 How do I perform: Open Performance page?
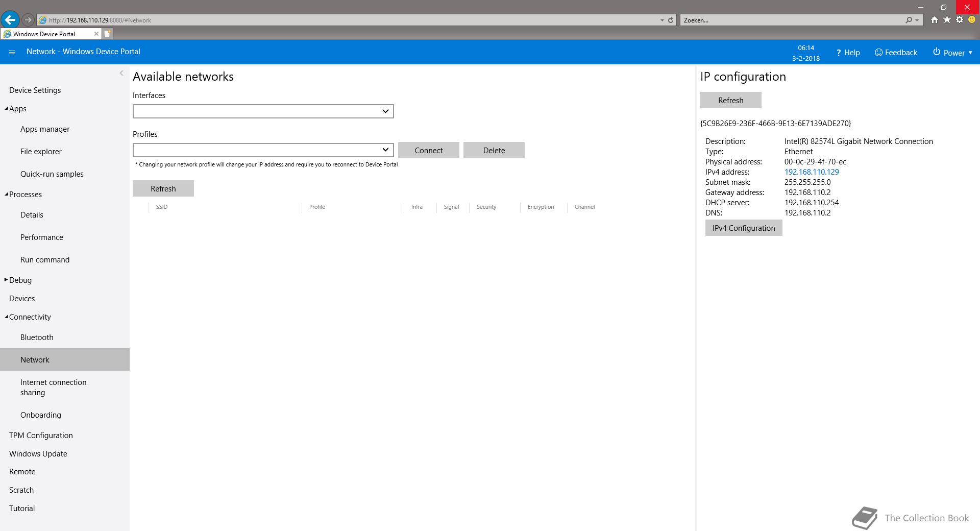(x=42, y=237)
